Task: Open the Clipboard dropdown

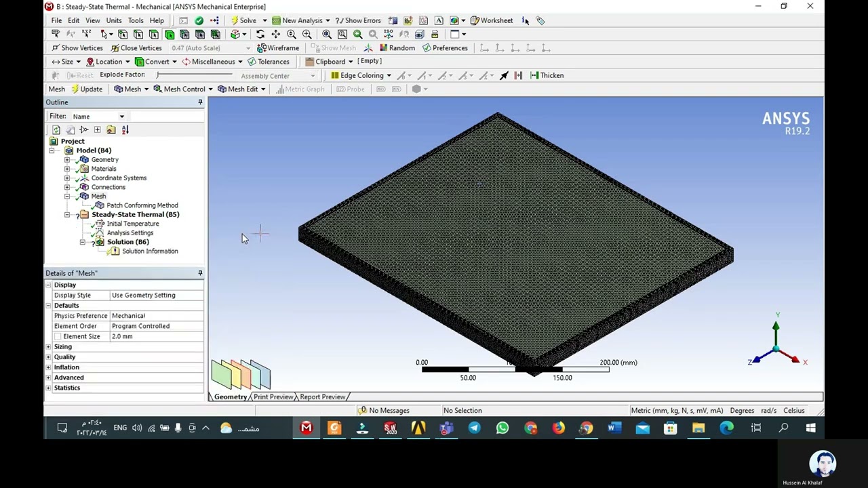Action: (329, 62)
